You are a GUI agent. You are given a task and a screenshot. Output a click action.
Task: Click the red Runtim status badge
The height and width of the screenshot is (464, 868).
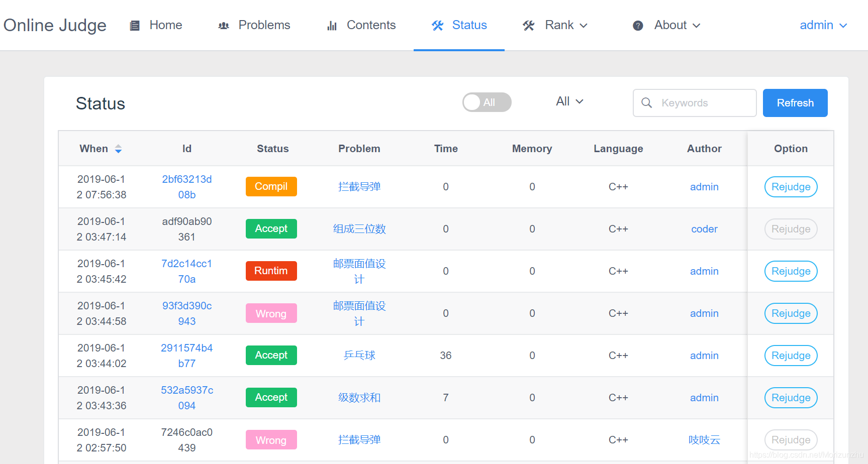tap(271, 271)
